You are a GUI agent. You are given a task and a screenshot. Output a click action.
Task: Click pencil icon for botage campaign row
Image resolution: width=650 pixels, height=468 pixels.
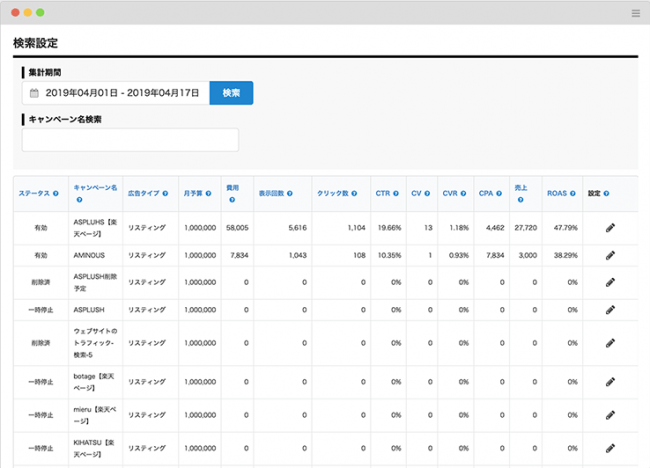[610, 382]
